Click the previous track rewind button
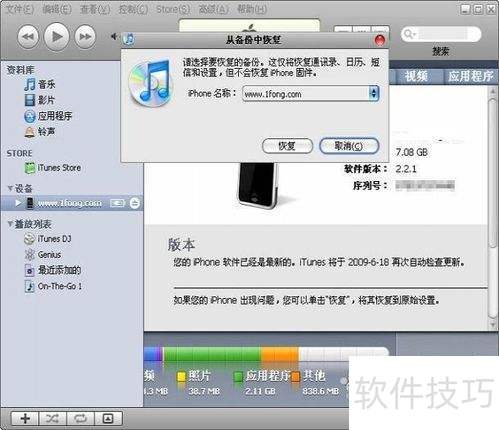This screenshot has width=499, height=430. tap(28, 37)
